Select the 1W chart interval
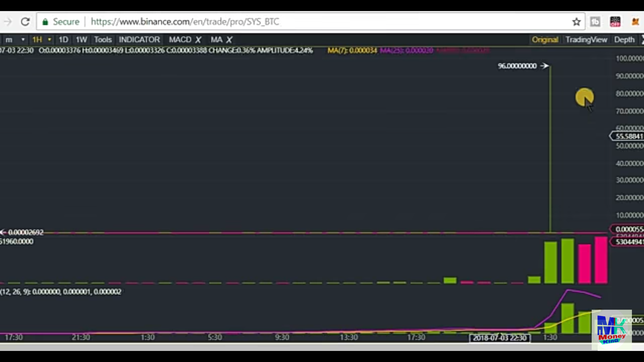 81,40
